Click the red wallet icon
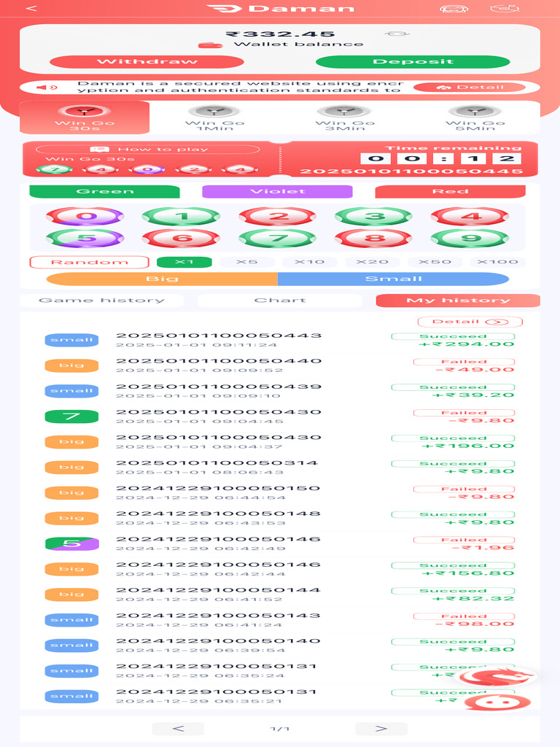560x747 pixels. click(211, 45)
